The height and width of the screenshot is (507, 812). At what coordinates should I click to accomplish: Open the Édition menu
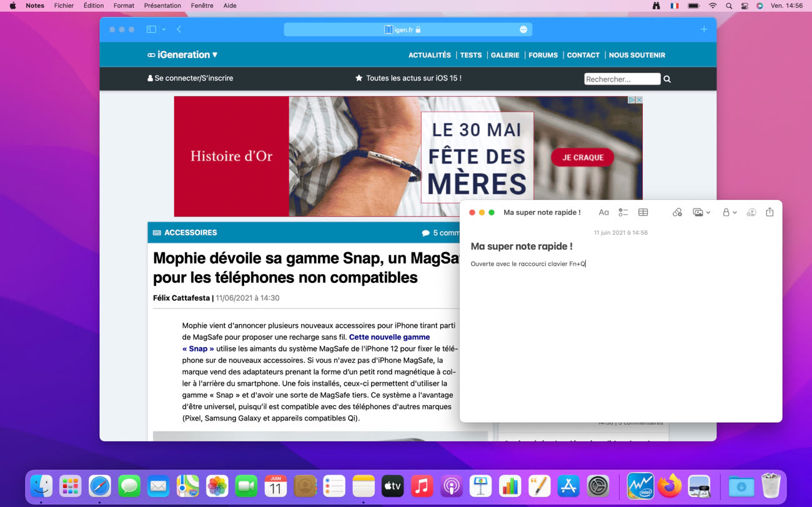(x=94, y=6)
